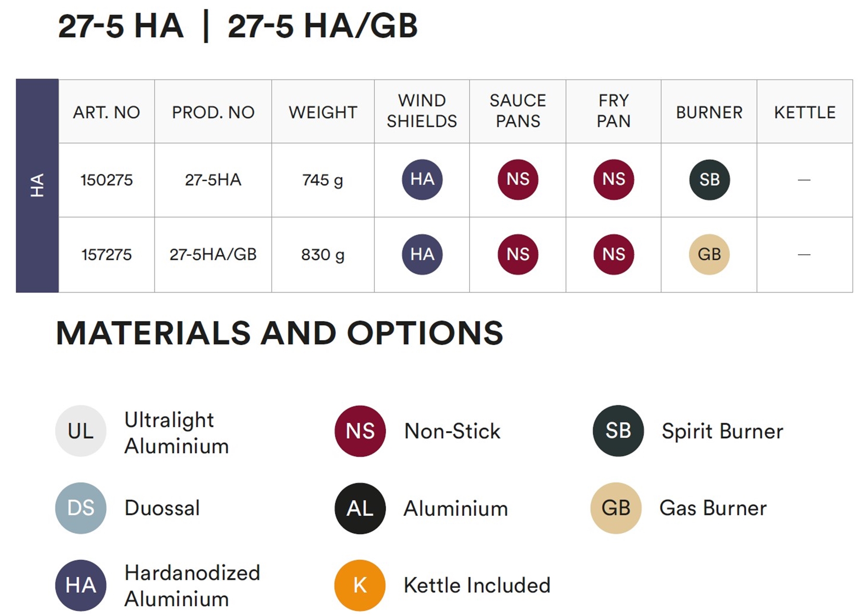Click the HA Hardanodized Aluminium legend badge

click(80, 585)
